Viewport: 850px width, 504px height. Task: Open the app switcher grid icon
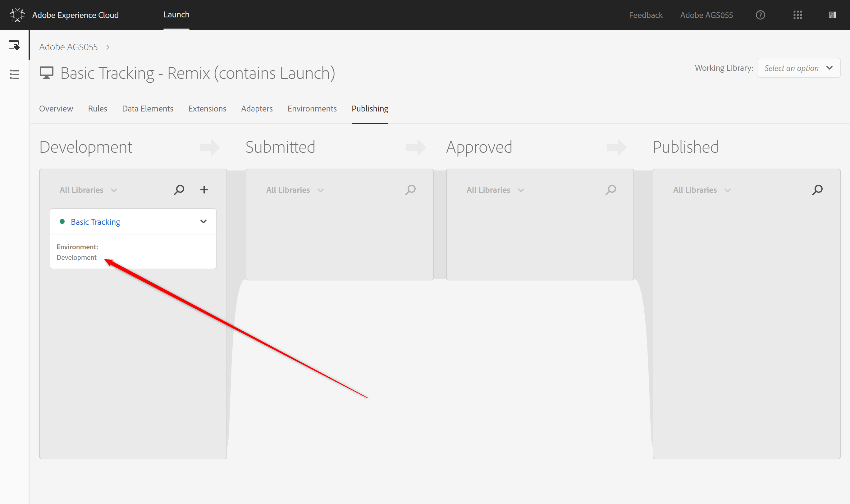pos(797,15)
